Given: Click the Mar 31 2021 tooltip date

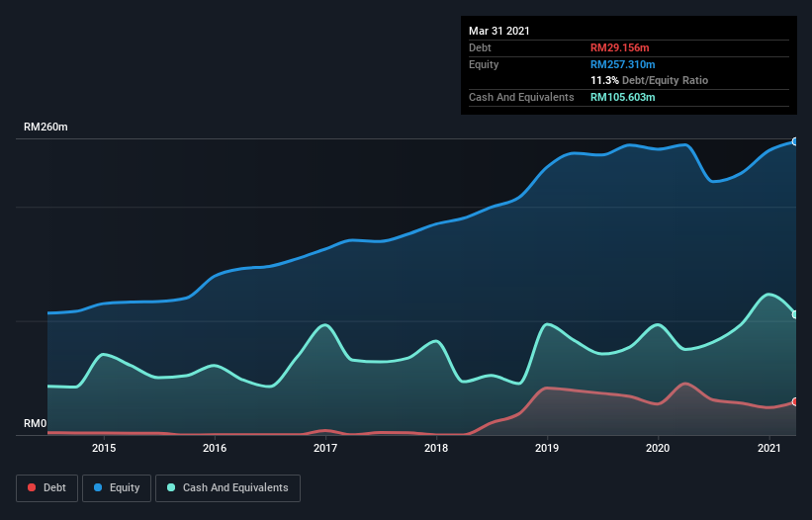Looking at the screenshot, I should pyautogui.click(x=499, y=31).
